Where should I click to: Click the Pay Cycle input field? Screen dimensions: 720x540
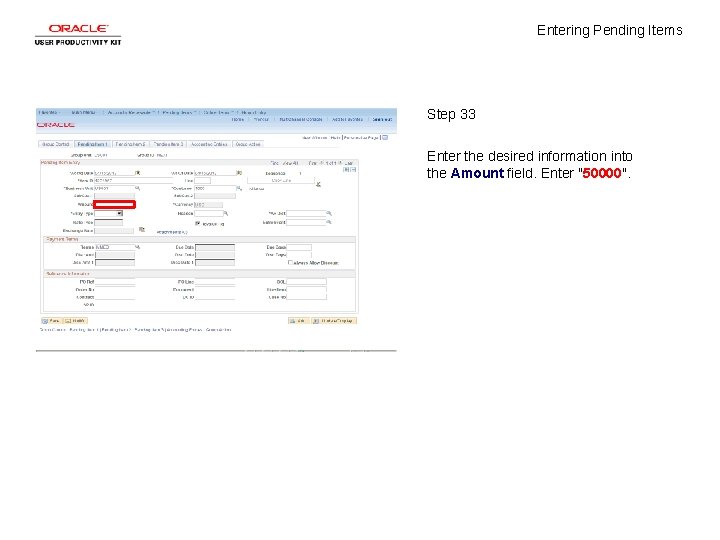point(306,214)
